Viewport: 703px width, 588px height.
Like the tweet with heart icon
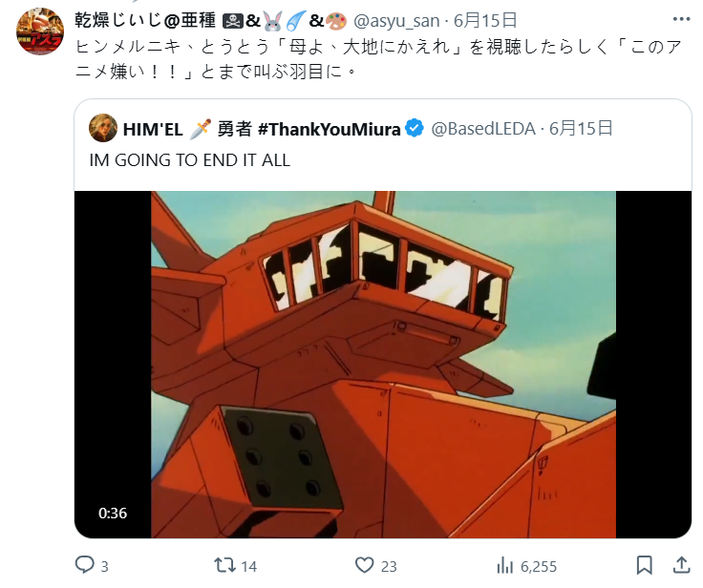[x=365, y=565]
